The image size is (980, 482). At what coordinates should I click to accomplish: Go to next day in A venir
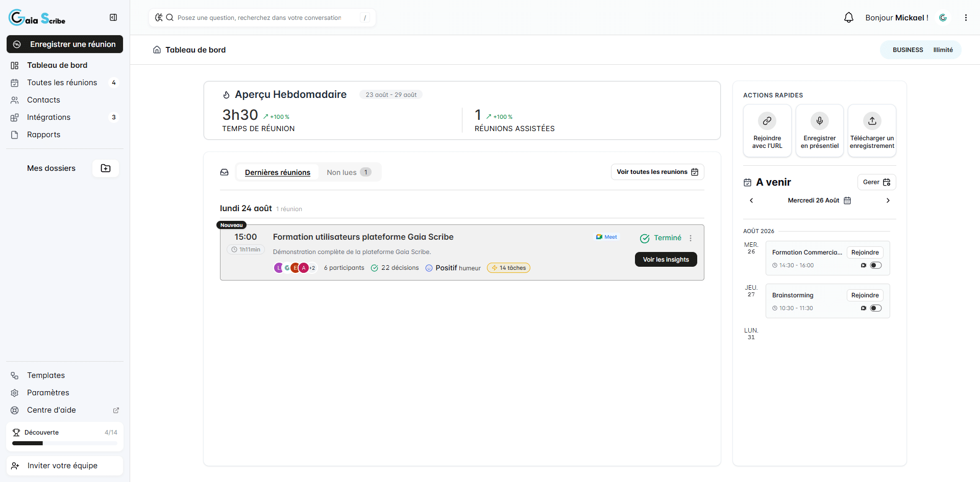click(x=888, y=200)
